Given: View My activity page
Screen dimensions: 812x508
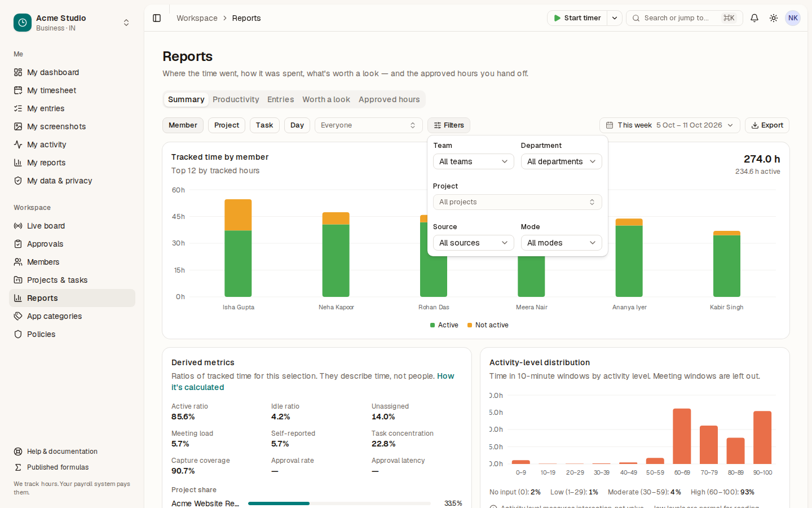Looking at the screenshot, I should 72,144.
